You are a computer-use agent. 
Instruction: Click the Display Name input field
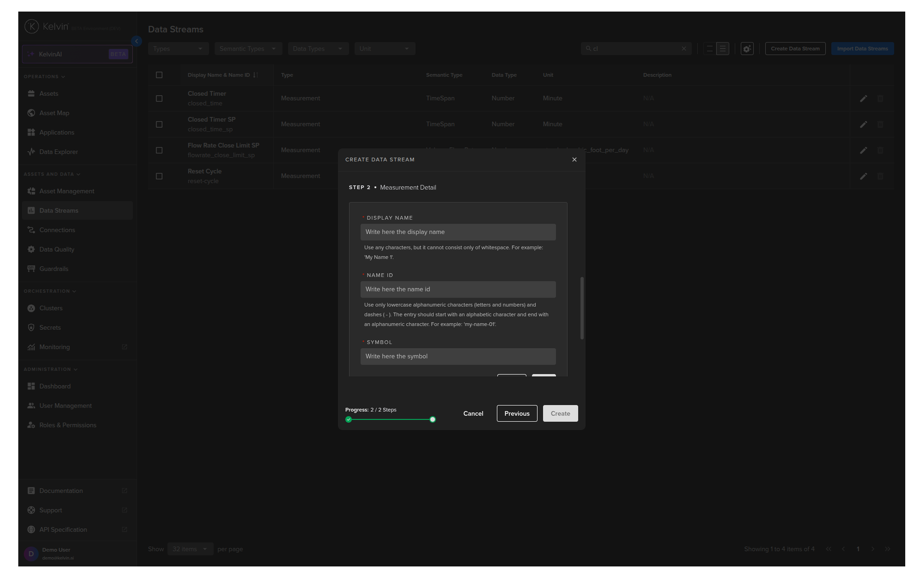point(458,232)
